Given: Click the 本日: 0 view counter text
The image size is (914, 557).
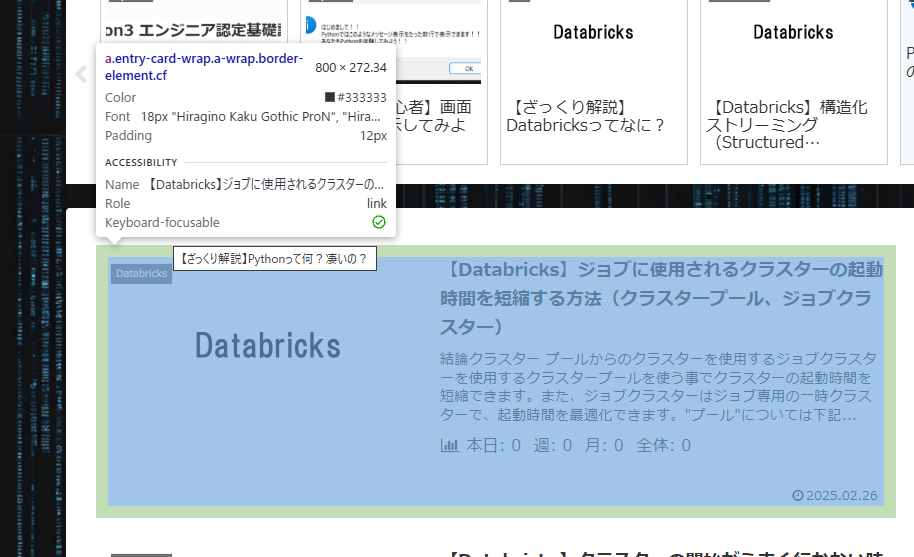Looking at the screenshot, I should click(493, 445).
